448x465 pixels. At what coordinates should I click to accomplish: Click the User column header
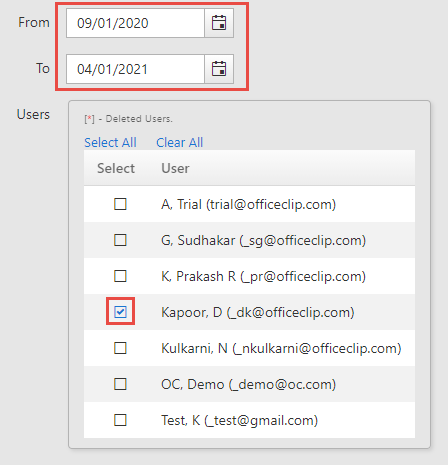(x=175, y=168)
